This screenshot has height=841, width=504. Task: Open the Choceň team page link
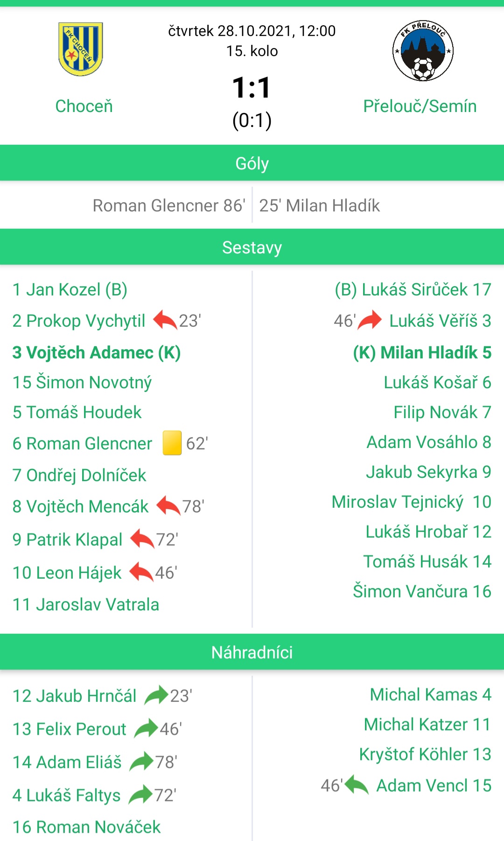84,106
